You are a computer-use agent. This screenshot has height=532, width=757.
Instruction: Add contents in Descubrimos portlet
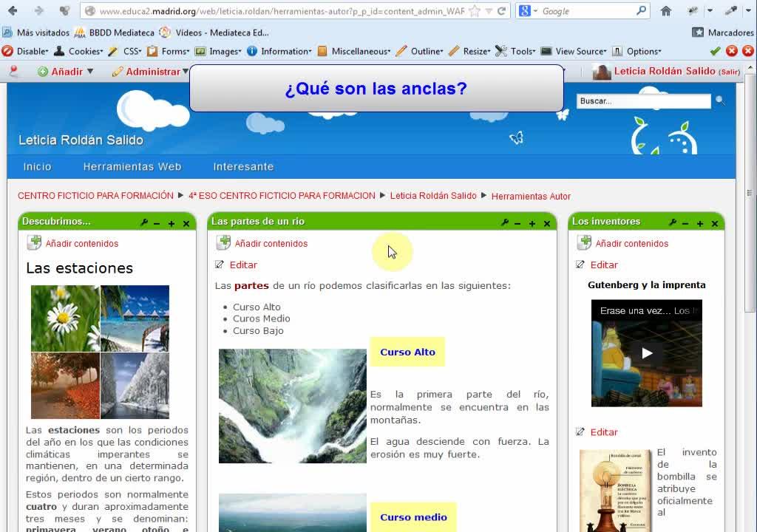73,243
